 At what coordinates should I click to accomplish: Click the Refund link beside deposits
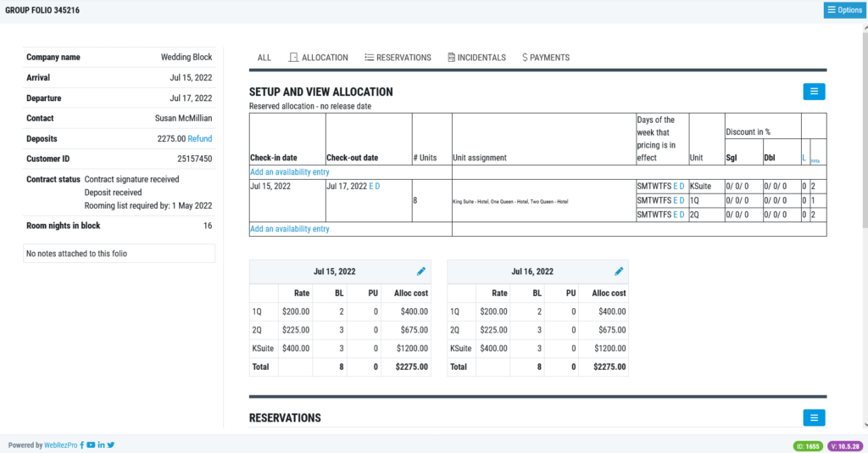tap(200, 138)
